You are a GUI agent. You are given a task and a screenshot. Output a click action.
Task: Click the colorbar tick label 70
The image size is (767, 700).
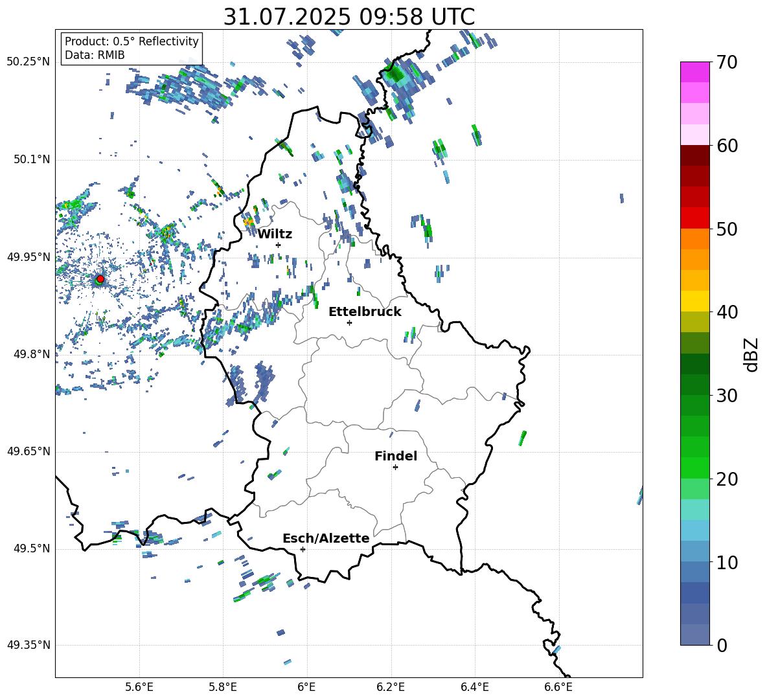point(727,62)
